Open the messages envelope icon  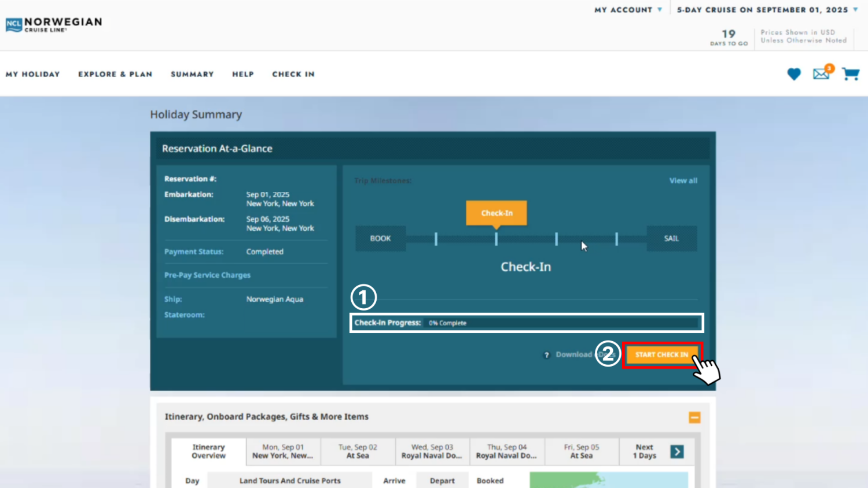822,73
